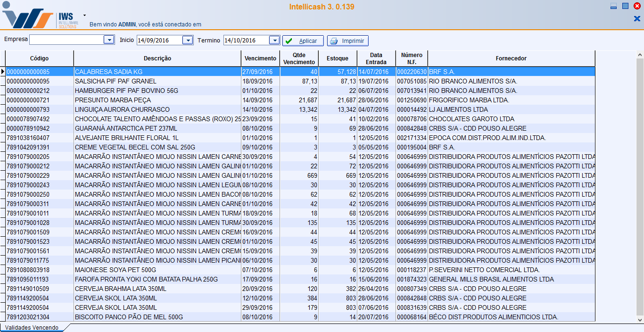Image resolution: width=644 pixels, height=332 pixels.
Task: Close the Intellicash window with the red button
Action: [x=637, y=6]
